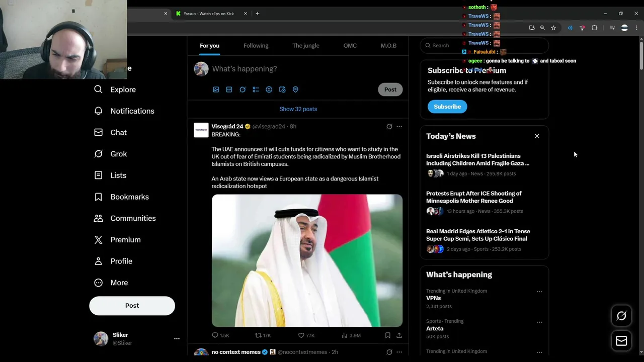Open Communities from the sidebar

pyautogui.click(x=125, y=218)
